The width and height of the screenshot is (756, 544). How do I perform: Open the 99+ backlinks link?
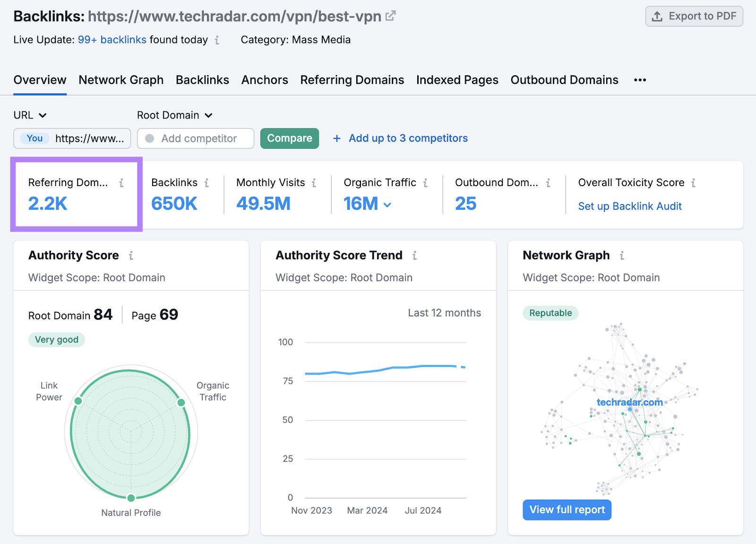[x=112, y=40]
